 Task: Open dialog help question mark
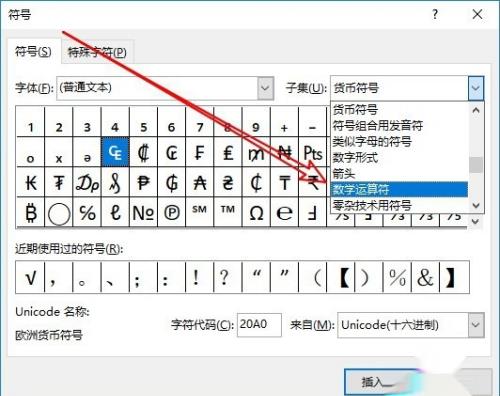[x=435, y=14]
